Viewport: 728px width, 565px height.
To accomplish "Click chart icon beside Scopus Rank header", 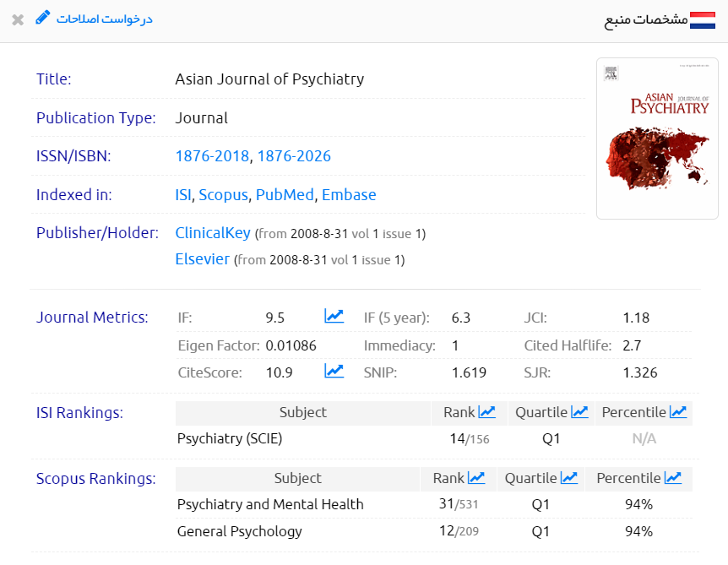I will coord(476,478).
